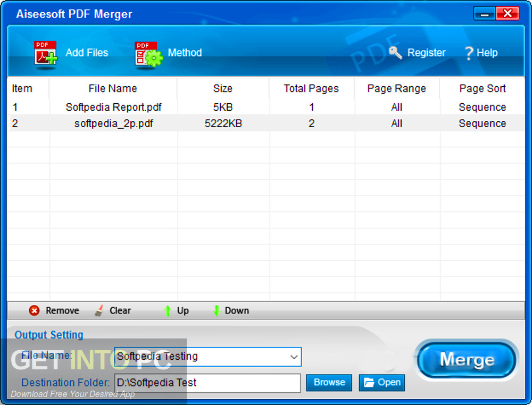Click the Page Sort column header
Image resolution: width=532 pixels, height=405 pixels.
click(x=483, y=88)
